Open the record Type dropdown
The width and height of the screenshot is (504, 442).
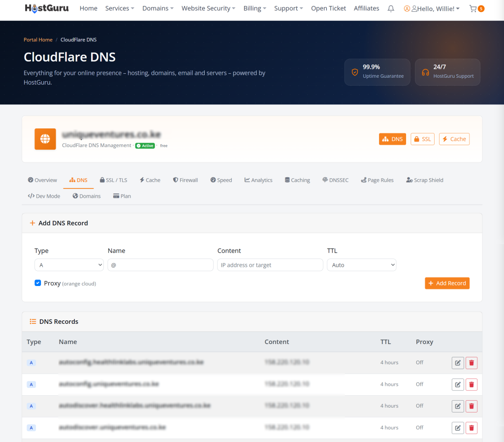(x=69, y=265)
